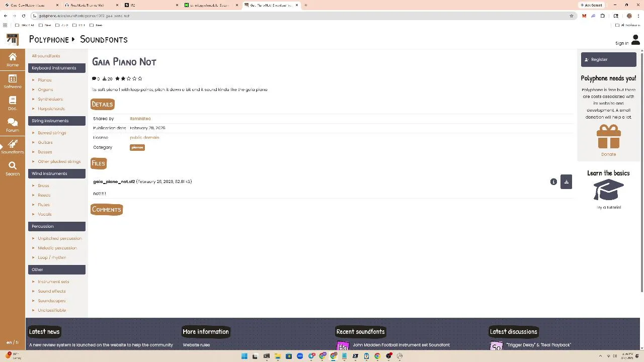Download gaia_piano_not.sf2 with the download icon
The image size is (644, 362).
pos(566,182)
